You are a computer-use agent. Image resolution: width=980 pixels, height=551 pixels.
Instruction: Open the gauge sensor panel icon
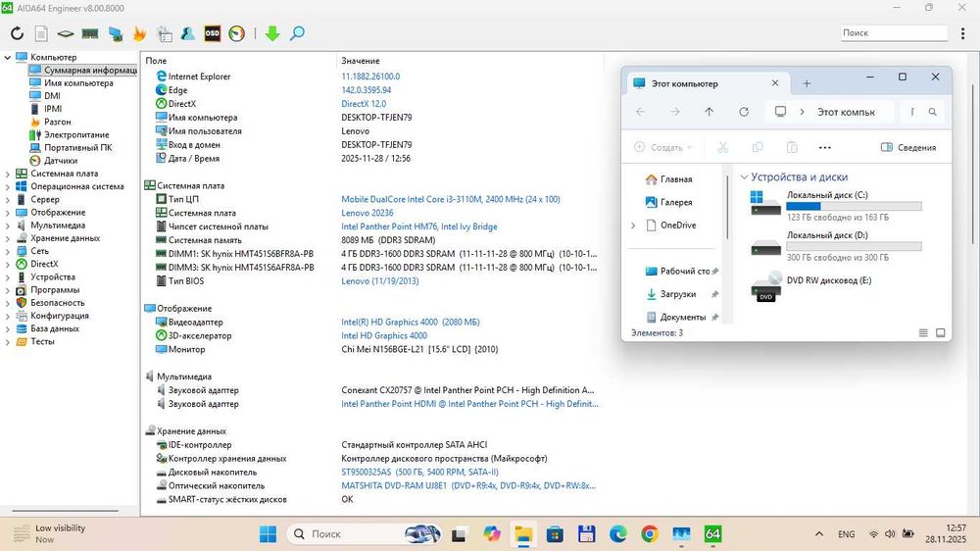pos(237,33)
